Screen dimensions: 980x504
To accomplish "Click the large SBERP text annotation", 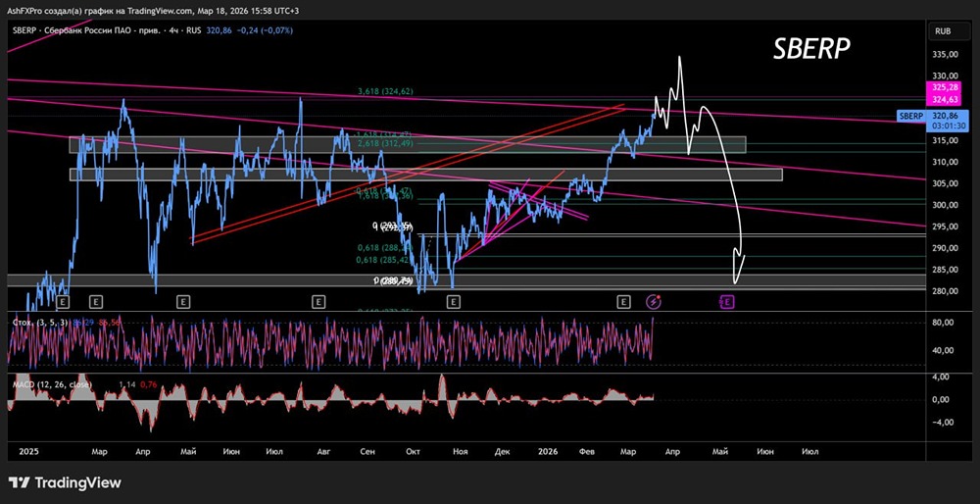I will 811,47.
